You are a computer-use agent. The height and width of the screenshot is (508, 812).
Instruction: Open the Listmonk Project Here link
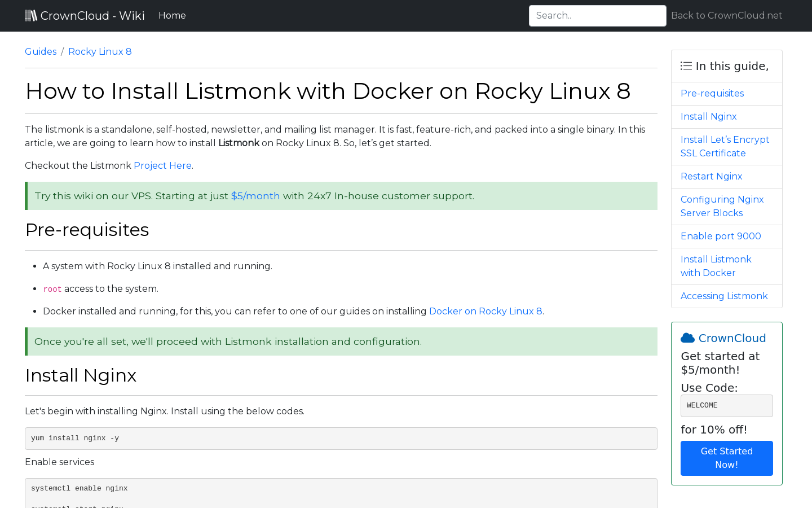162,165
